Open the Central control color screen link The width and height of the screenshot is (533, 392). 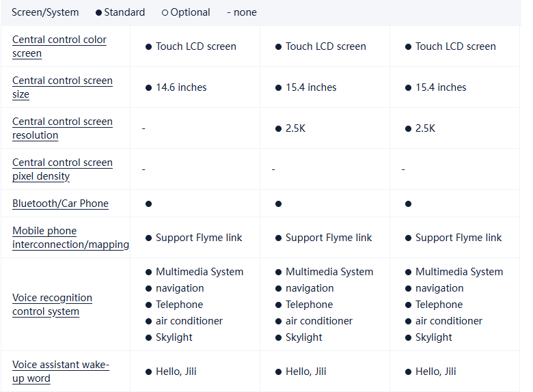59,46
